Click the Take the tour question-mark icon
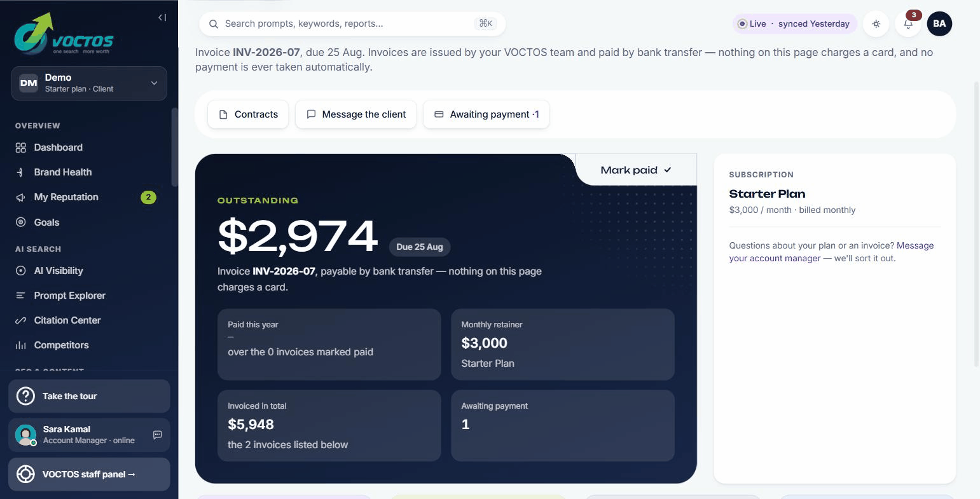 (x=25, y=396)
